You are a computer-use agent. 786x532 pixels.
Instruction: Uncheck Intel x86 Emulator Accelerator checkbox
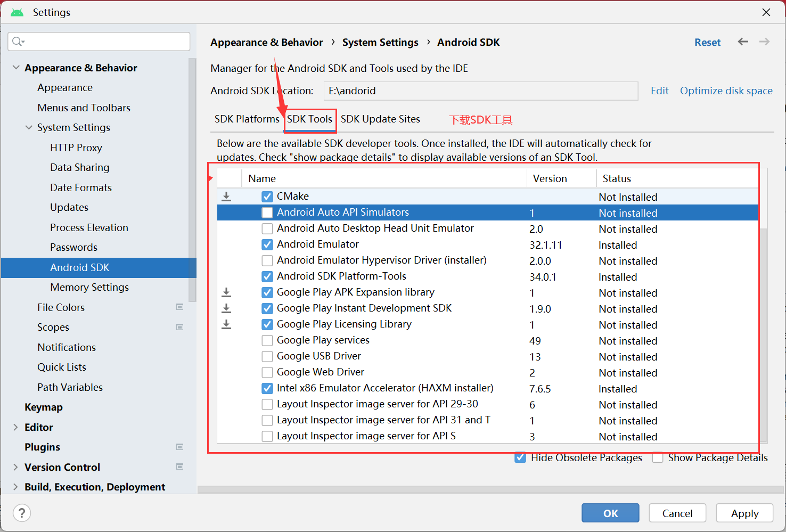[x=267, y=388]
